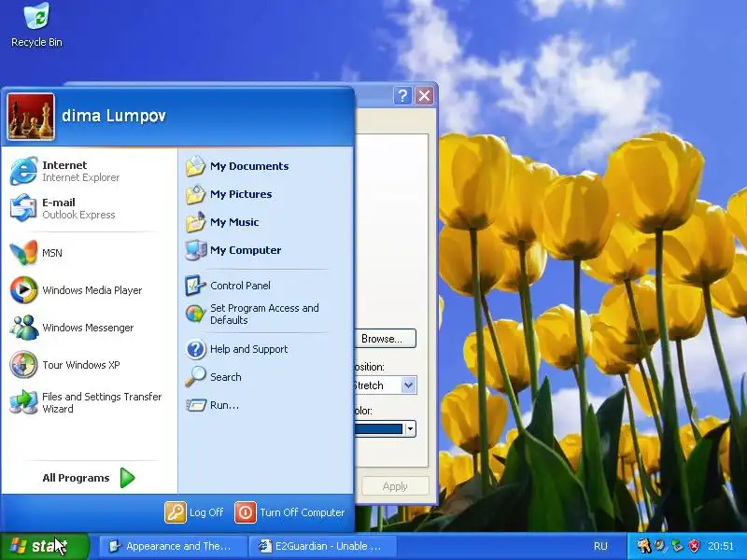Viewport: 747px width, 560px height.
Task: Click the red security shield tray icon
Action: click(695, 546)
